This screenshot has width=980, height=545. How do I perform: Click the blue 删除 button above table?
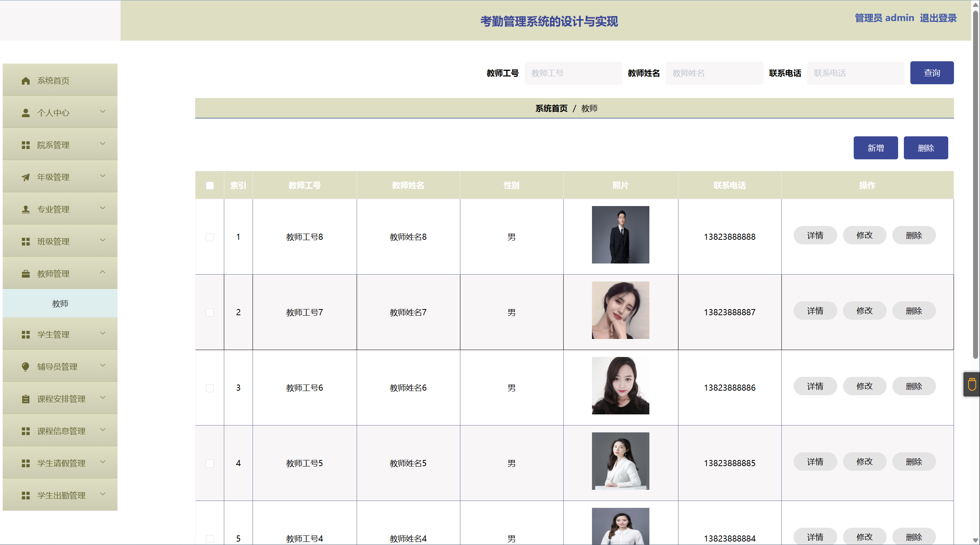tap(926, 148)
